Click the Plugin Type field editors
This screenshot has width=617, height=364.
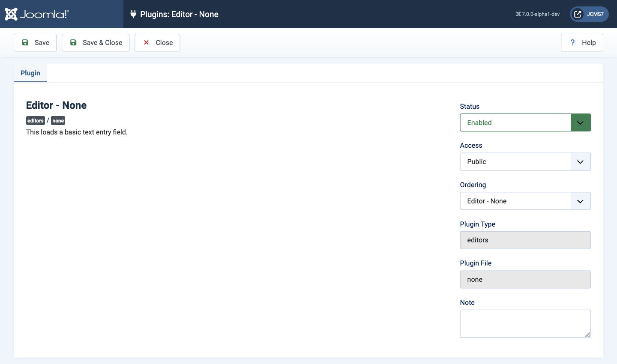(525, 240)
